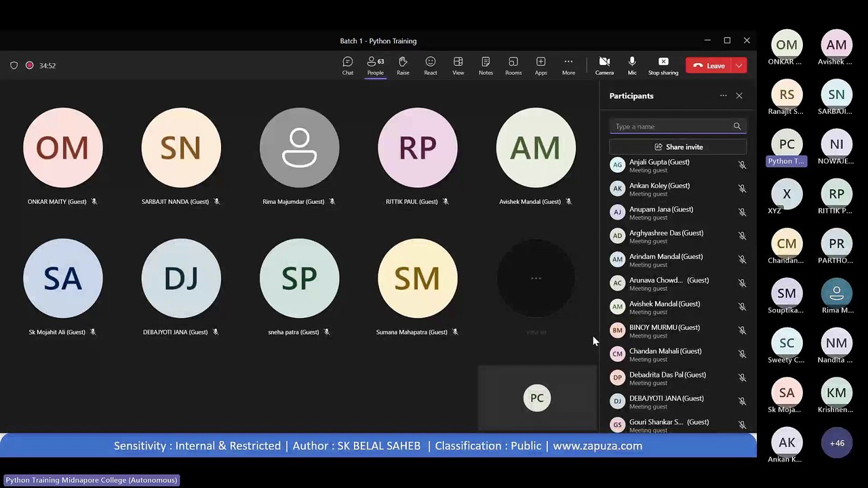Image resolution: width=868 pixels, height=488 pixels.
Task: Open the Apps menu
Action: [x=540, y=65]
